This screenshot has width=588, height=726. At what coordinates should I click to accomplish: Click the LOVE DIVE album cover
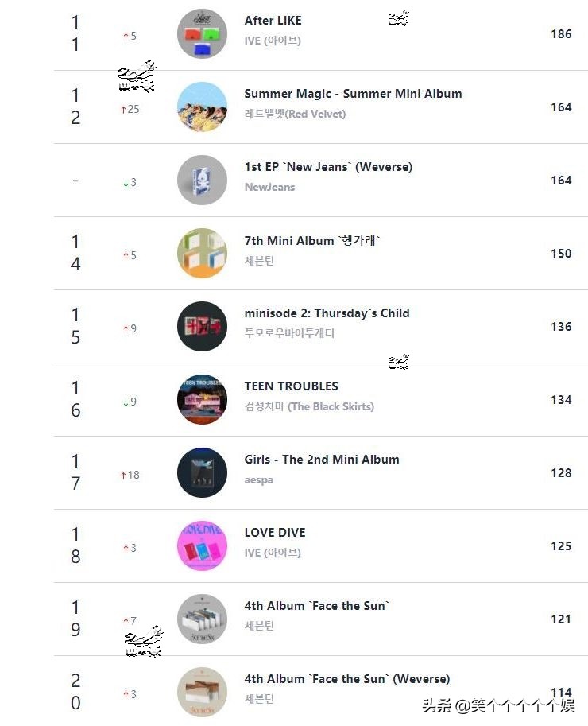202,546
